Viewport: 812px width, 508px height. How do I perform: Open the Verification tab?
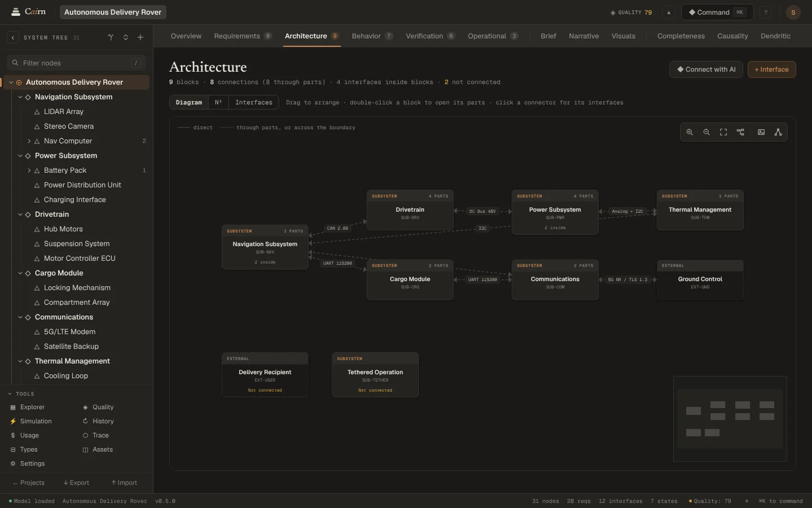[x=430, y=36]
